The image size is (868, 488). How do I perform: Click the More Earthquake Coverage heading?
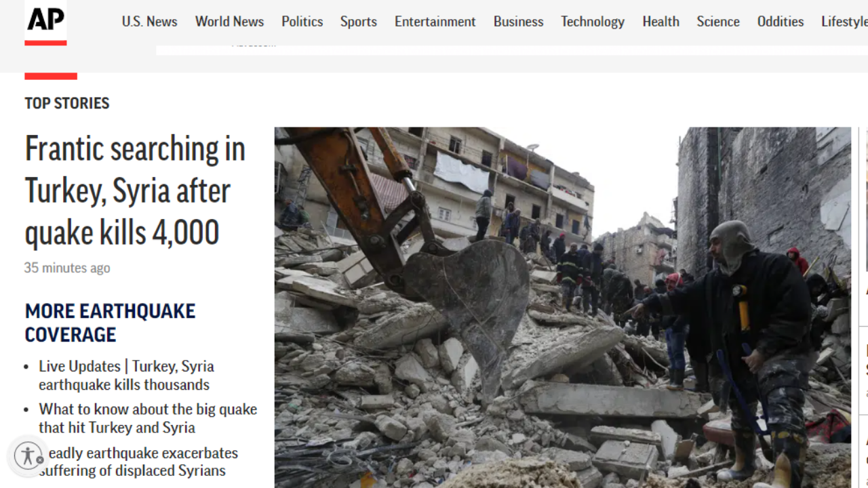(x=110, y=323)
